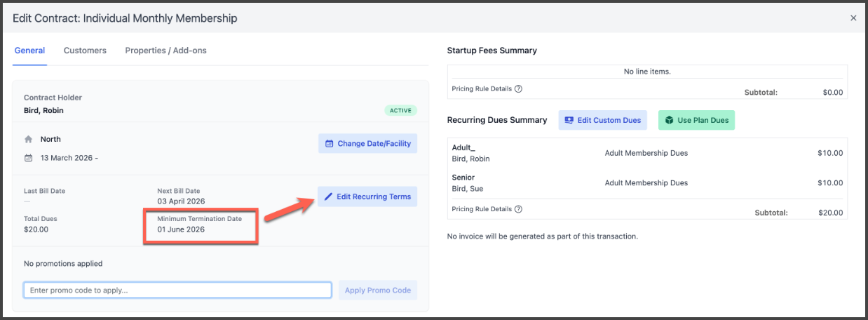Click contract holder name Bird, Robin
The height and width of the screenshot is (320, 868).
click(x=43, y=111)
